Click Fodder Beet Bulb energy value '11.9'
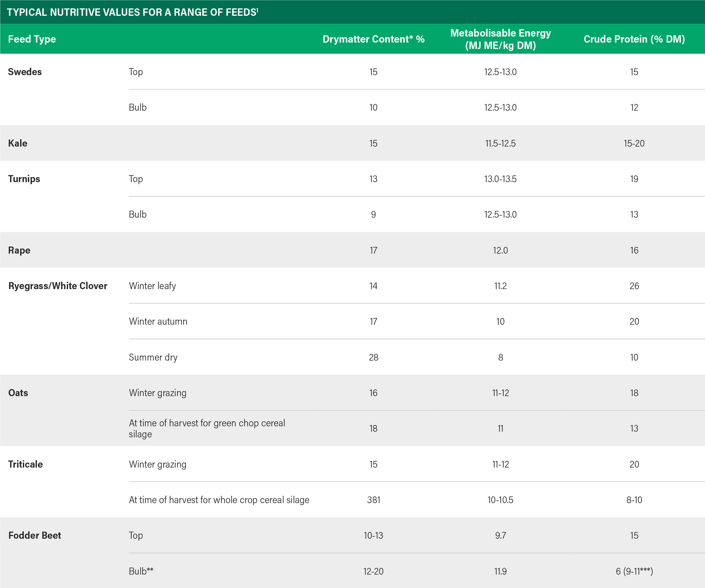 (x=500, y=571)
